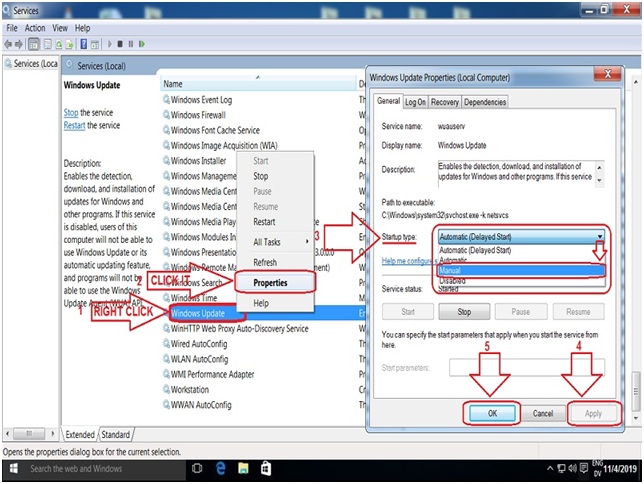Click the Show/Hide Action Pane toolbar icon
The image size is (644, 484).
tap(94, 44)
